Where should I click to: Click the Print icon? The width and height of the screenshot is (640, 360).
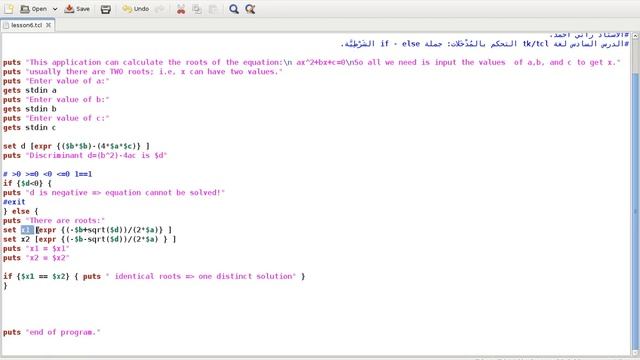tap(106, 9)
